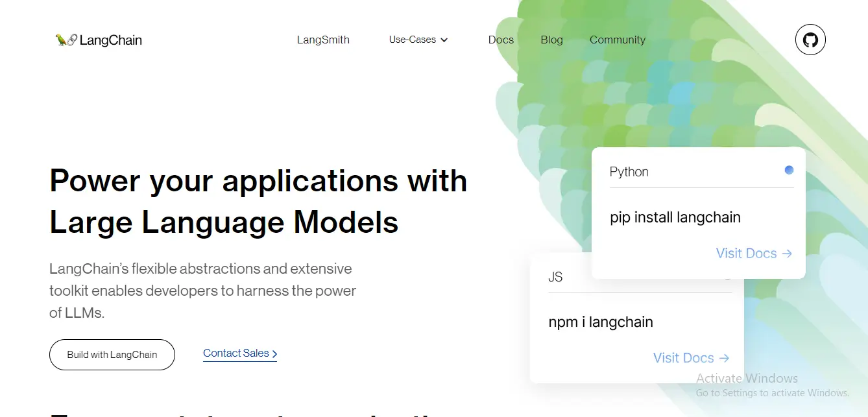Screen dimensions: 868x417
Task: Visit Docs from the Python card
Action: coord(754,254)
